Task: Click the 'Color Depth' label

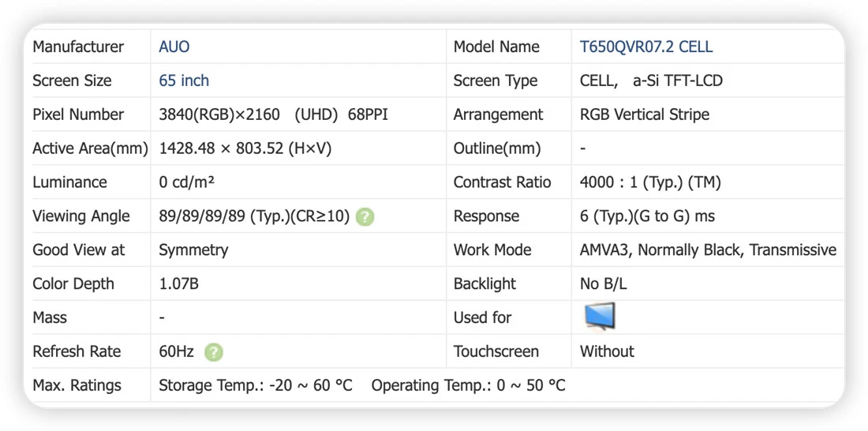Action: click(x=73, y=284)
